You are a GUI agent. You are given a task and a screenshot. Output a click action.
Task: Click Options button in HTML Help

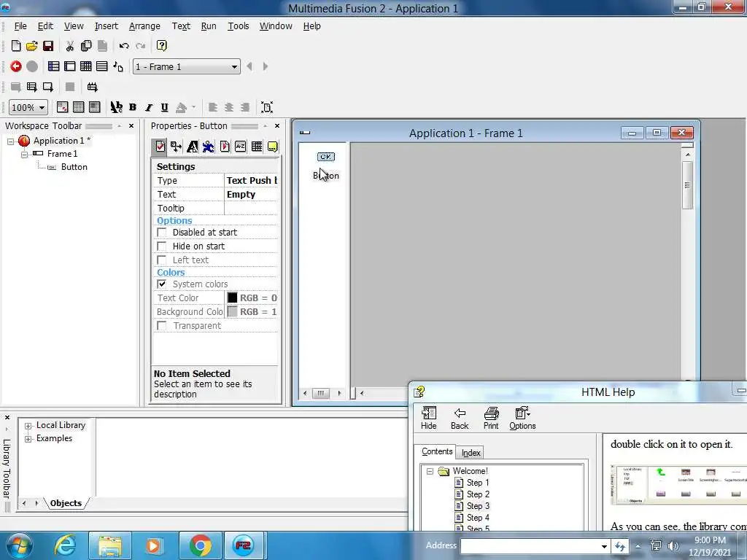coord(522,419)
